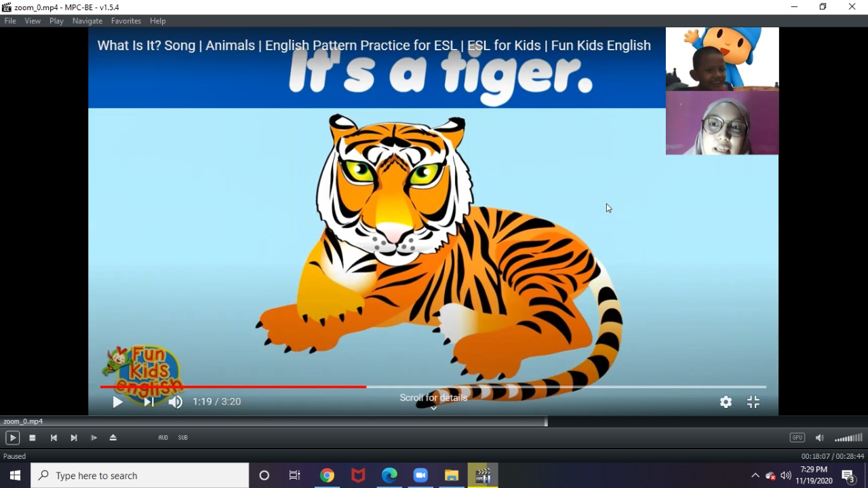Open the Favorites menu

coord(125,21)
